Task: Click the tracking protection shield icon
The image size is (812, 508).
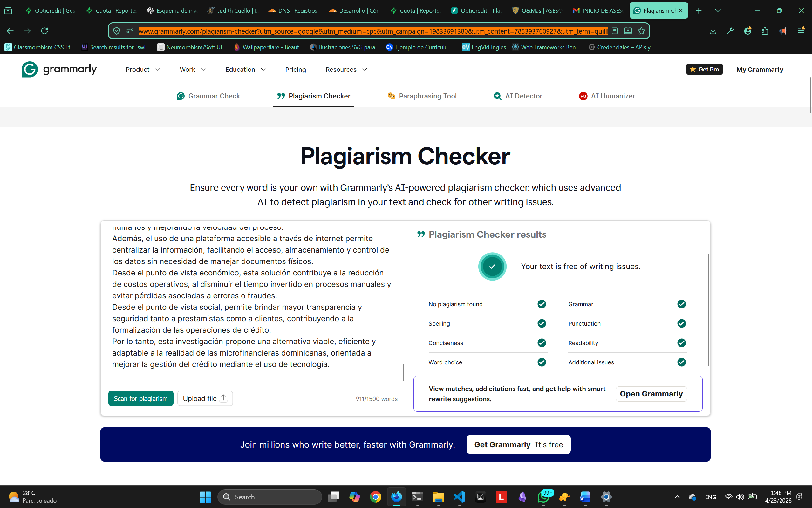Action: (x=117, y=31)
